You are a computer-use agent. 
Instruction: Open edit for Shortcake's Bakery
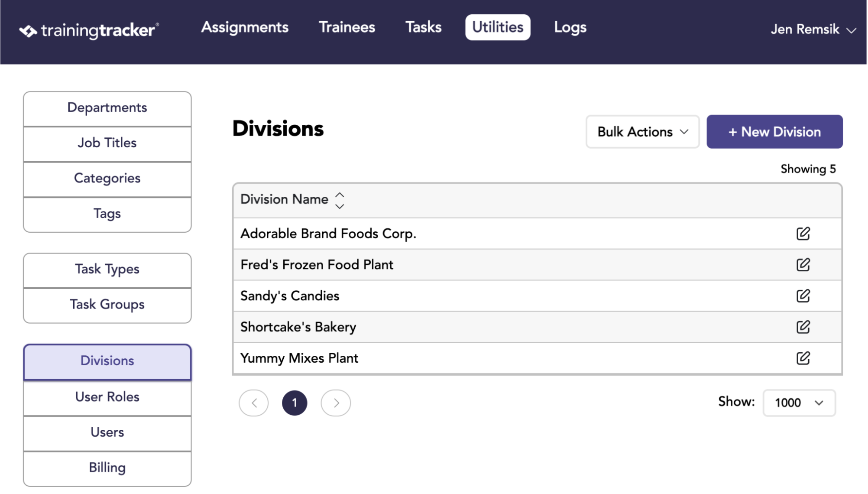pos(803,327)
